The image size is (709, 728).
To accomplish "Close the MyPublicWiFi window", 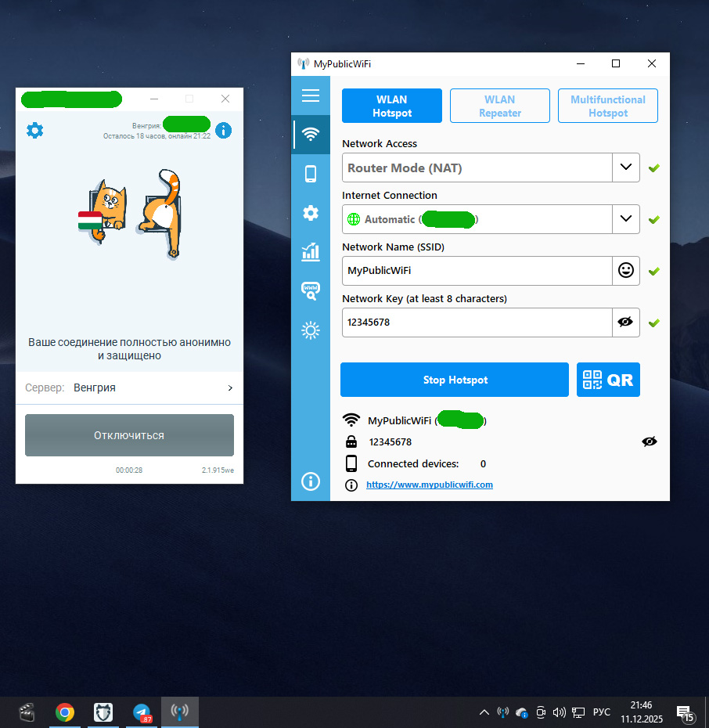I will tap(651, 63).
